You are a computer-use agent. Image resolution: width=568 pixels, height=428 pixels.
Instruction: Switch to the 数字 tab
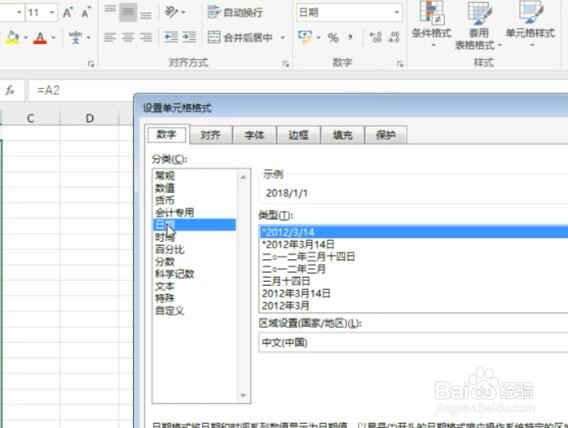(167, 134)
